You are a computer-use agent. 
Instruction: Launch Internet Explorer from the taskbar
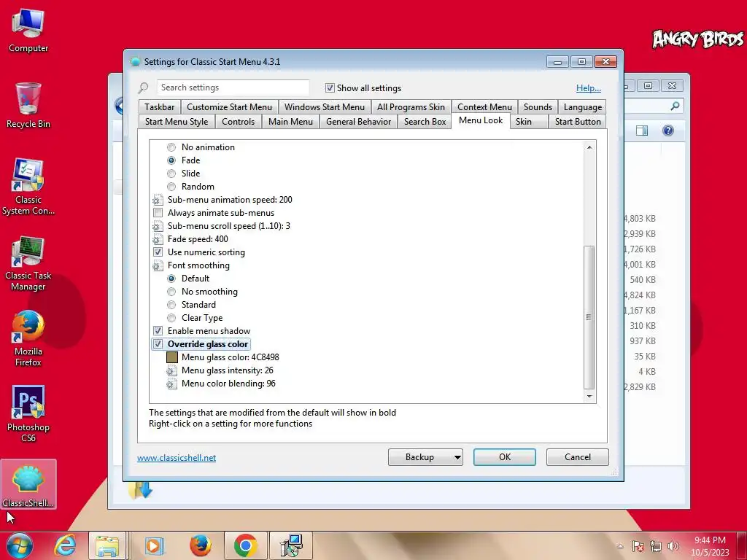pos(65,545)
